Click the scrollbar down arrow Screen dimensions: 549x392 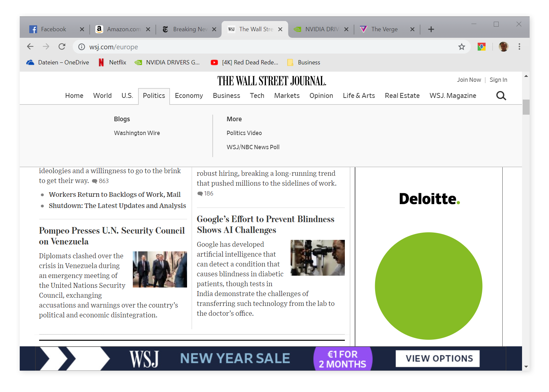[526, 367]
